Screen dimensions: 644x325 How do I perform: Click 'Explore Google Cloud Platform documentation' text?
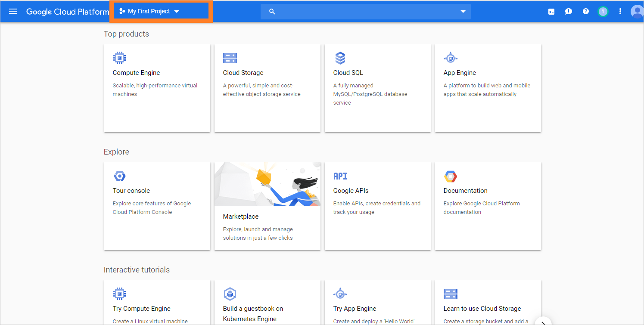point(482,208)
